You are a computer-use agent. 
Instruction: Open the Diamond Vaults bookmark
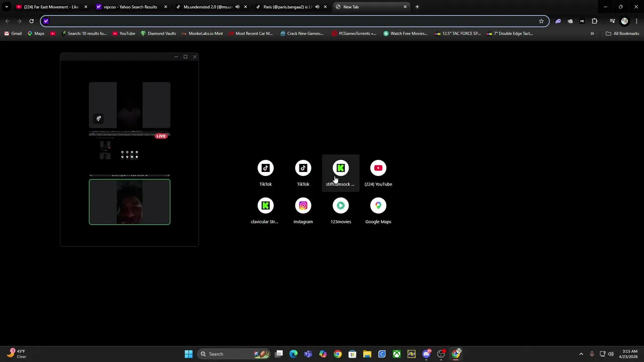click(x=158, y=34)
